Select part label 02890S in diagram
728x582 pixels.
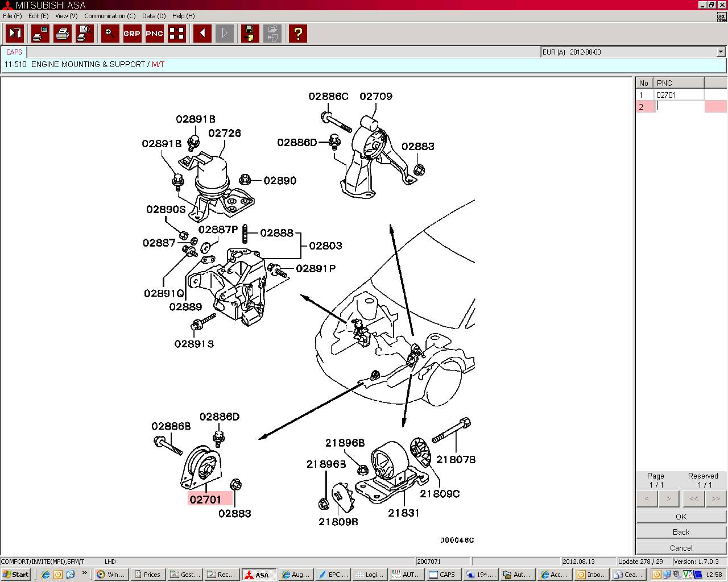tap(166, 209)
